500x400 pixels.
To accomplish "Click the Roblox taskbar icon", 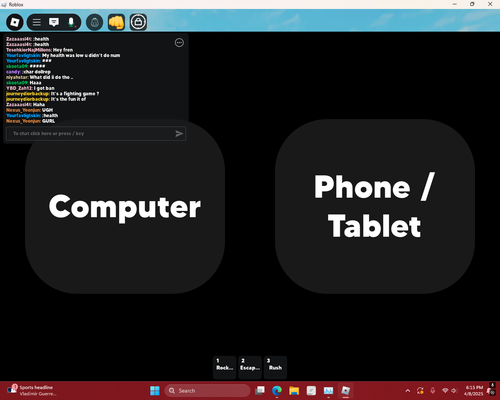I will (x=346, y=390).
